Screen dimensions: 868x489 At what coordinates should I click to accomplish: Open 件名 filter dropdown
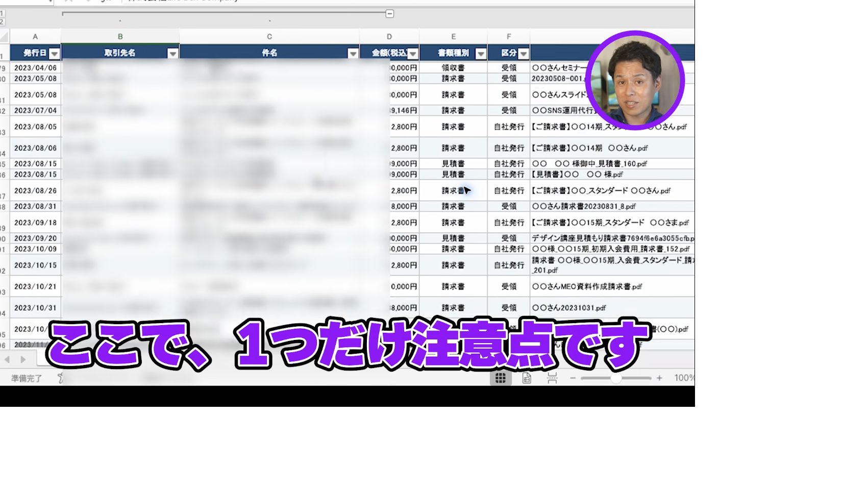pos(353,53)
